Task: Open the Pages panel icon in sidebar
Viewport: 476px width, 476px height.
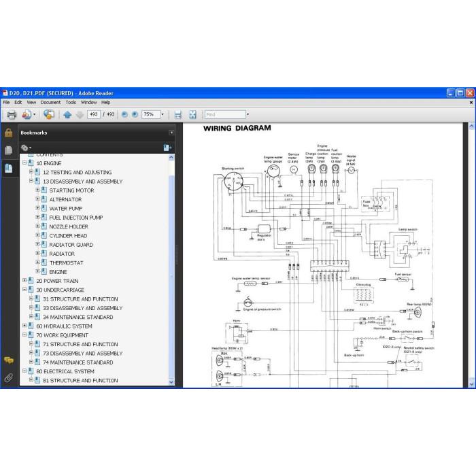Action: click(x=8, y=150)
